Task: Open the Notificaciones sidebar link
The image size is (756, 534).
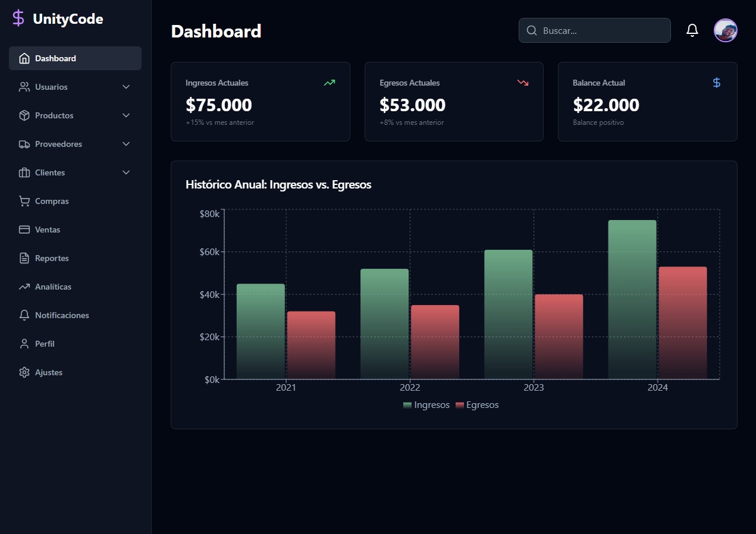Action: tap(62, 315)
